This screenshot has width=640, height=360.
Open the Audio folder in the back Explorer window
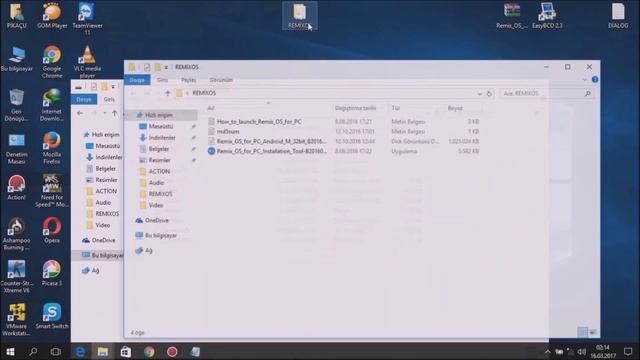click(103, 202)
